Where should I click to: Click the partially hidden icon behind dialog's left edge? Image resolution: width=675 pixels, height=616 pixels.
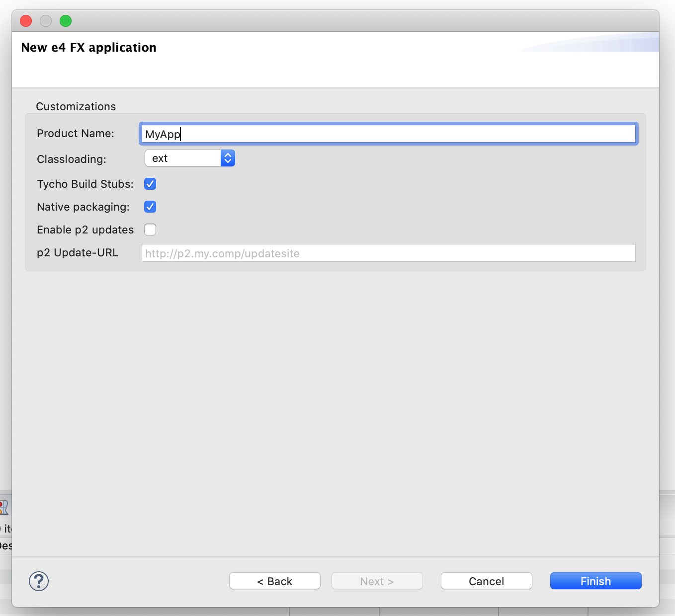[4, 507]
